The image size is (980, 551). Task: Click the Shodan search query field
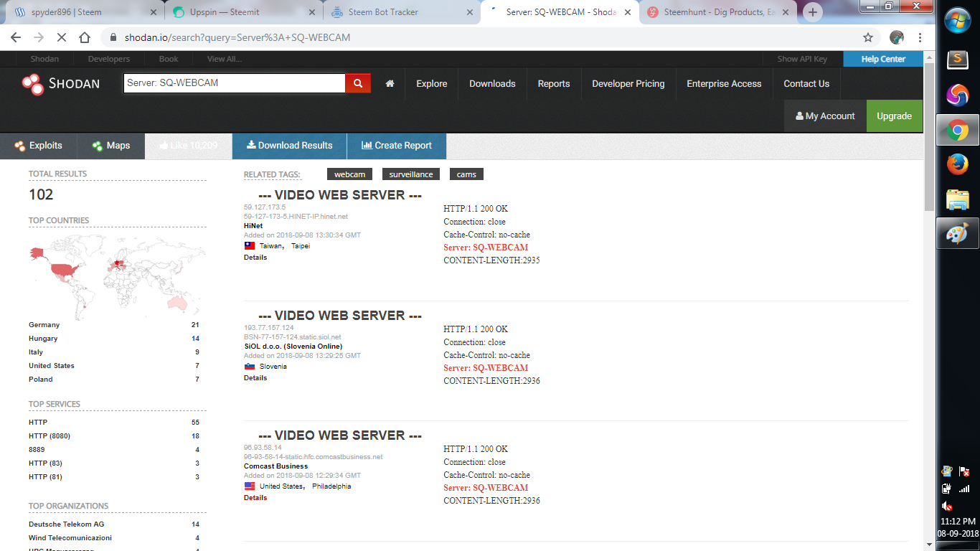(235, 83)
